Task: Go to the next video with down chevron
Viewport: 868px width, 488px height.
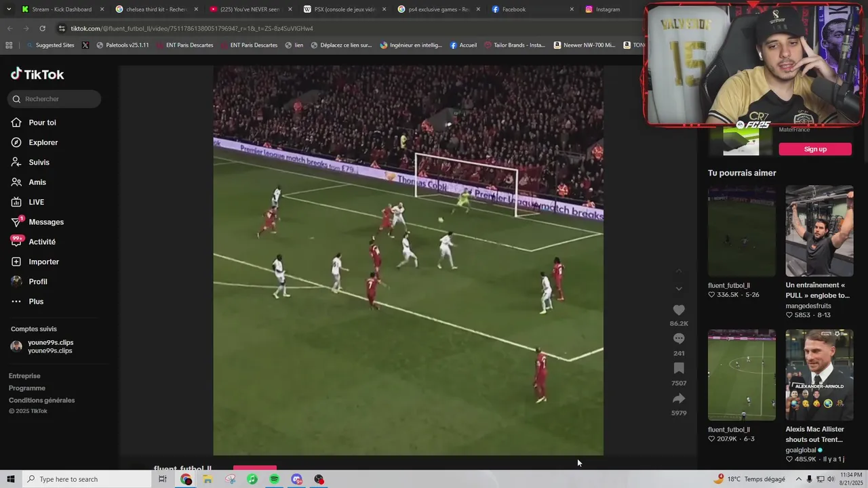Action: 679,289
